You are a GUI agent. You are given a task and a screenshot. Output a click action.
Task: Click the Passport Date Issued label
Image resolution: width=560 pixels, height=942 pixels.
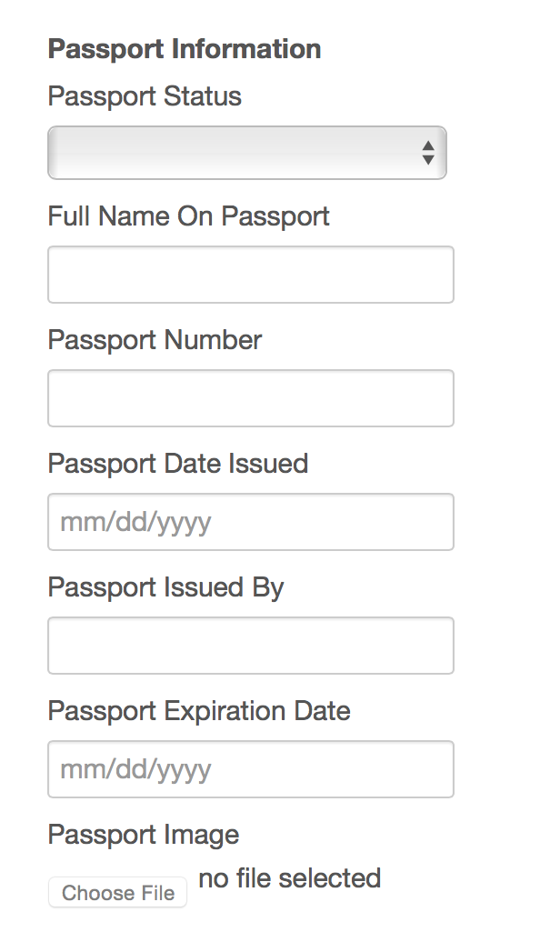pos(178,464)
